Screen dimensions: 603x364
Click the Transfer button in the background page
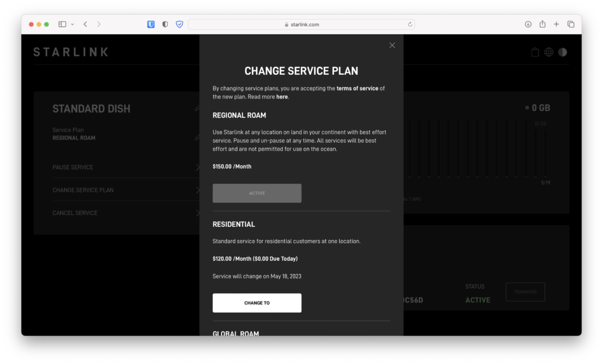pos(525,292)
